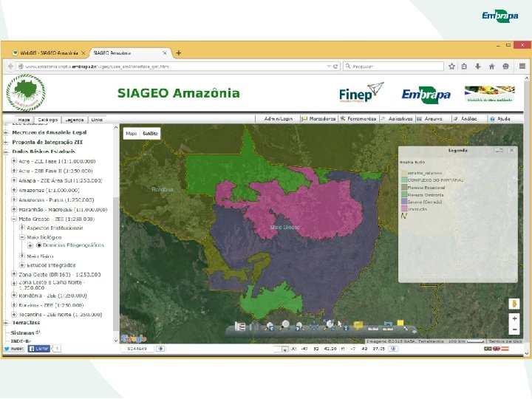This screenshot has height=399, width=532.
Task: Open the Mapa tab in side panel
Action: click(x=24, y=120)
